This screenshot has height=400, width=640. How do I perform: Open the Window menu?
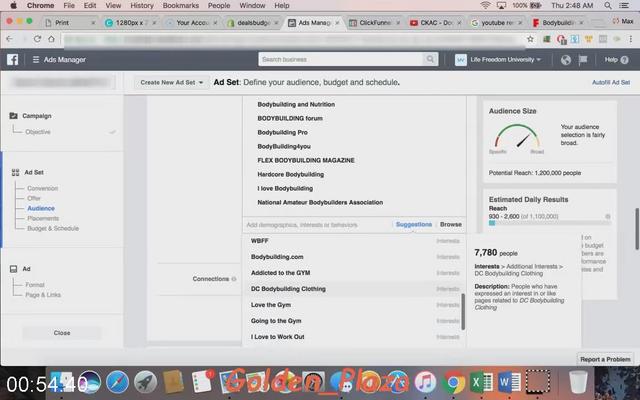252,5
